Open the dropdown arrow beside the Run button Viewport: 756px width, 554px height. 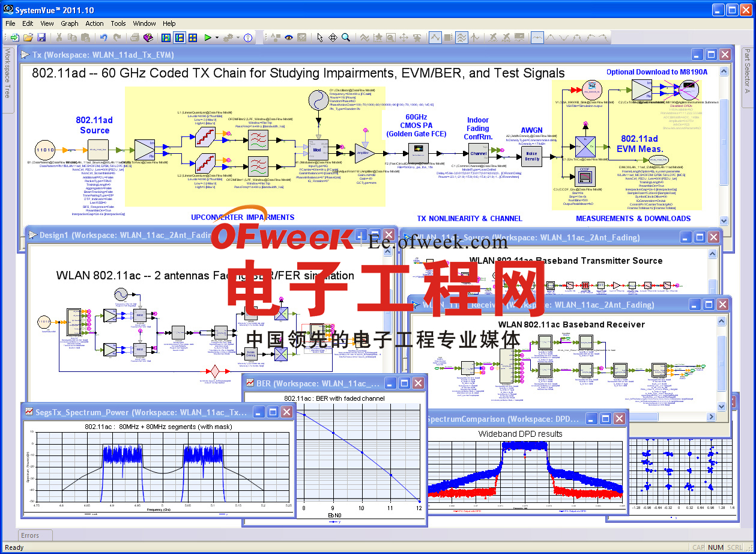(x=216, y=37)
